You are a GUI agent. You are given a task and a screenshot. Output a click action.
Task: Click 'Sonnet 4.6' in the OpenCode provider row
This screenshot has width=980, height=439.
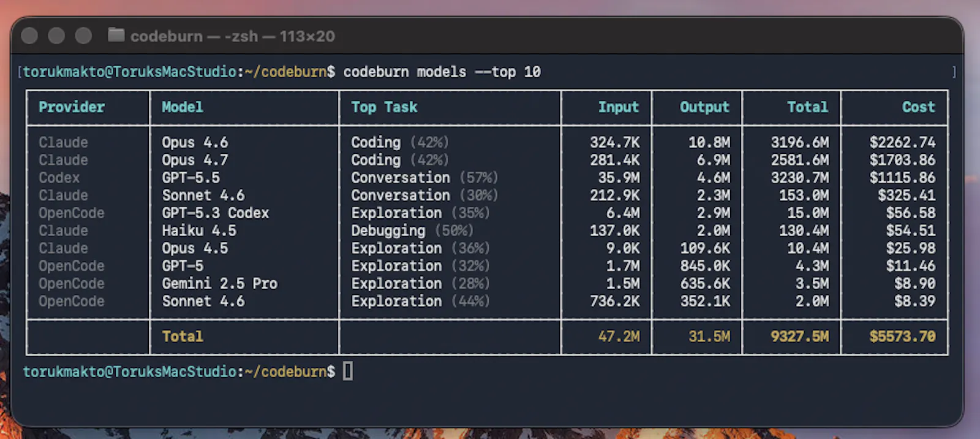pyautogui.click(x=203, y=301)
